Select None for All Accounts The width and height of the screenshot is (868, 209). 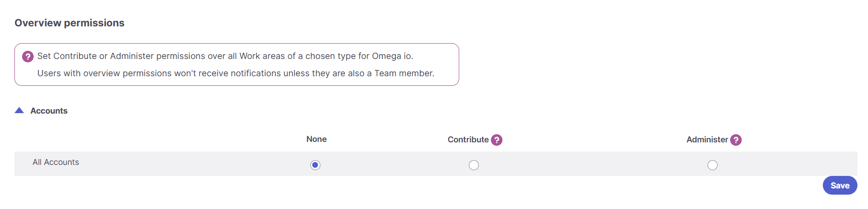click(x=315, y=165)
